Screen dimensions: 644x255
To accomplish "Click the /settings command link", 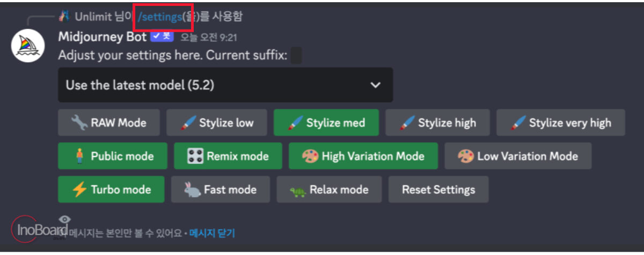I will coord(160,17).
